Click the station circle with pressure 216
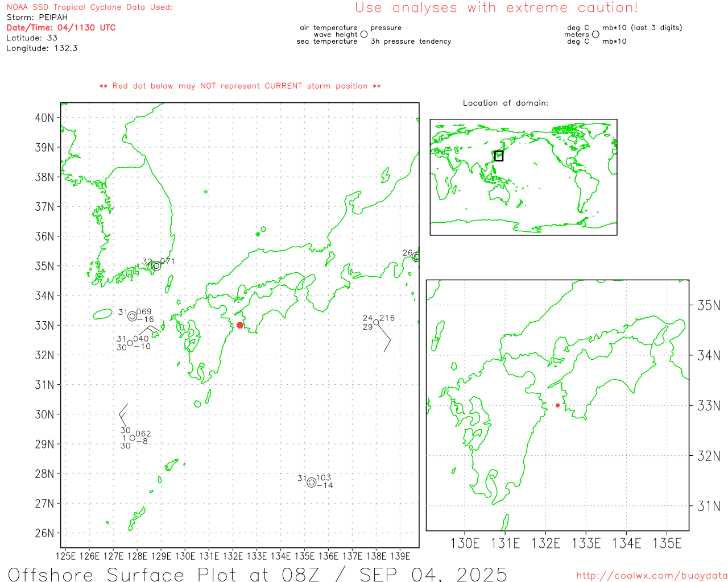 click(376, 322)
